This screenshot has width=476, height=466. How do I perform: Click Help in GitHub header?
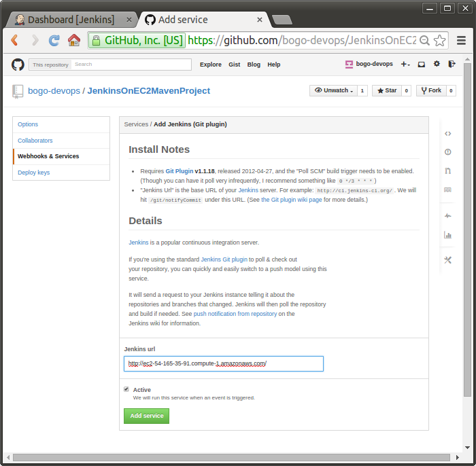tap(273, 65)
